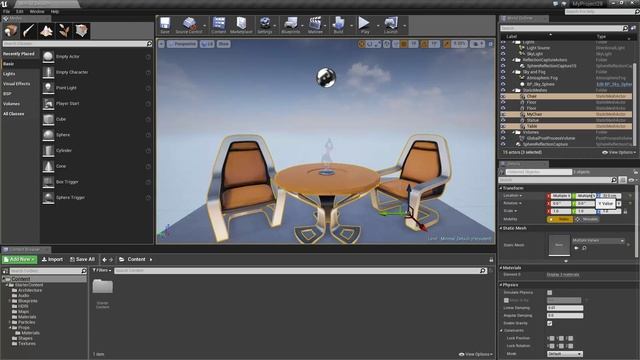The height and width of the screenshot is (360, 640).
Task: Select the Foliage mode icon
Action: pos(64,31)
